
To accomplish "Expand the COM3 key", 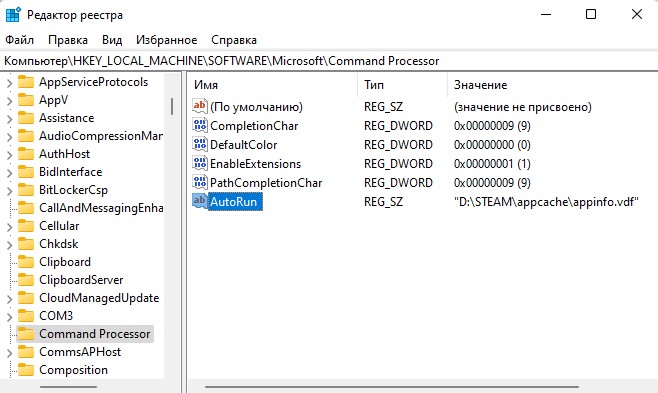I will (9, 317).
